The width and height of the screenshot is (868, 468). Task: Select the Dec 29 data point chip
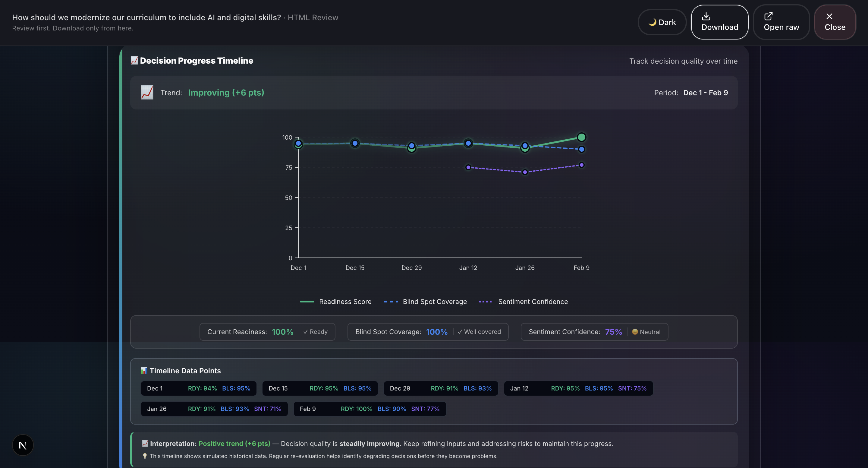click(x=440, y=388)
